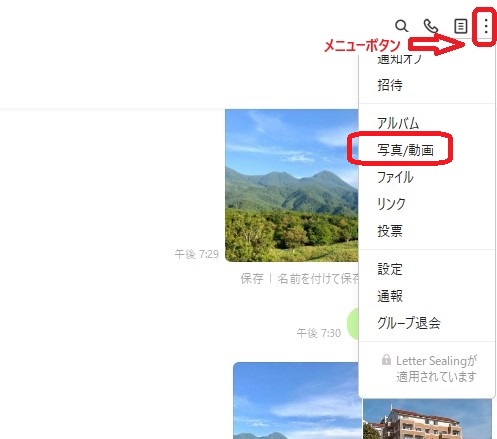Open the three-dot menu button
Screen dimensions: 497x439
pyautogui.click(x=486, y=26)
